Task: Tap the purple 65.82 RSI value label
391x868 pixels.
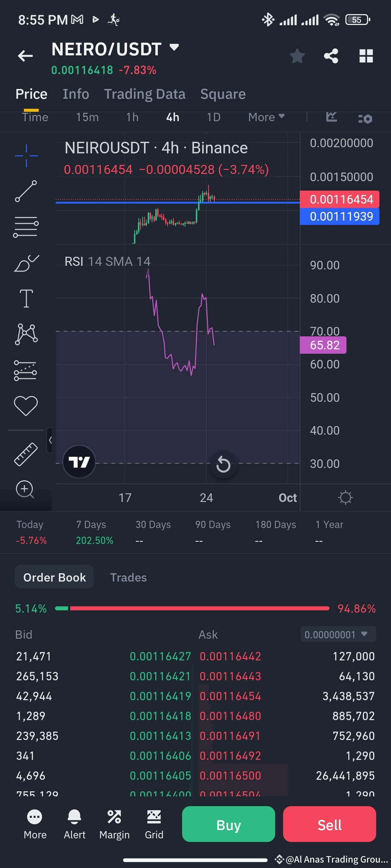Action: point(323,345)
